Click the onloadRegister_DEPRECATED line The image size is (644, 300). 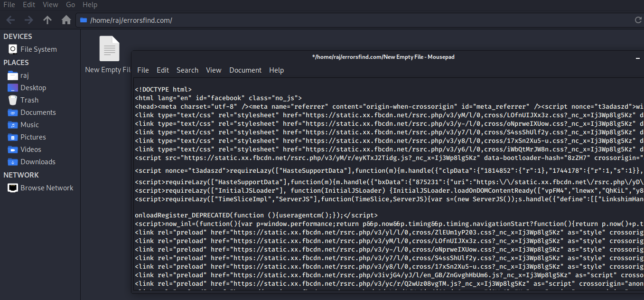point(256,215)
